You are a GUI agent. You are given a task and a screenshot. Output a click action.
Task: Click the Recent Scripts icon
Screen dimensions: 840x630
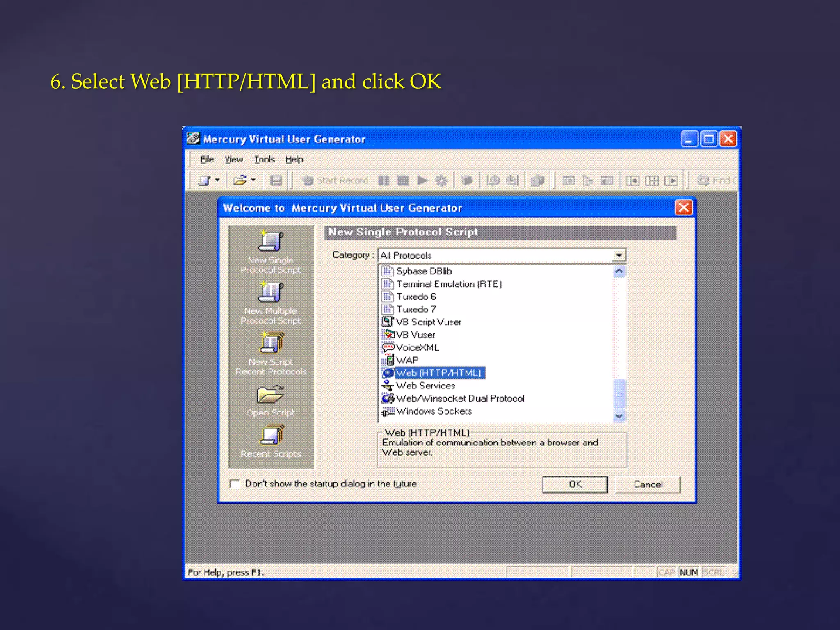tap(271, 435)
